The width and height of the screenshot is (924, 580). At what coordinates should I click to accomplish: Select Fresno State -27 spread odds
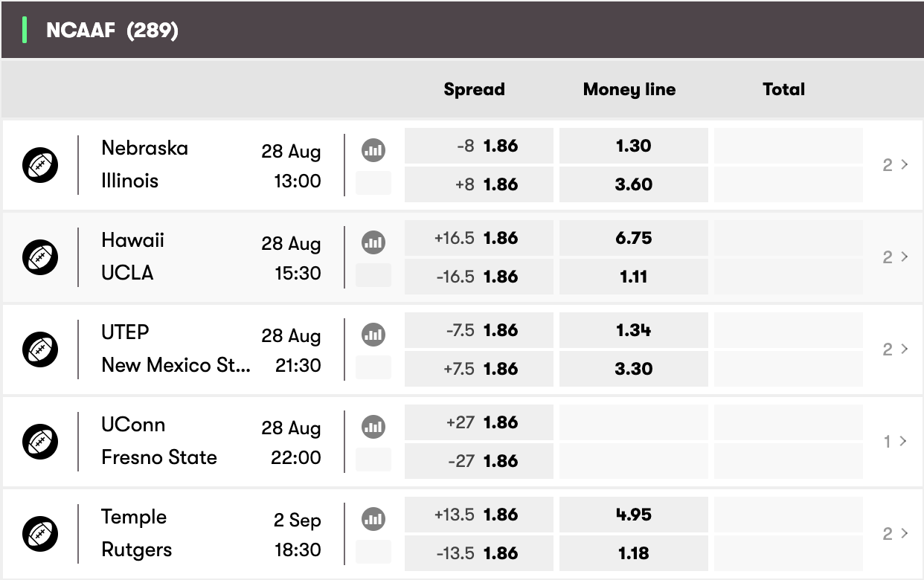[479, 461]
